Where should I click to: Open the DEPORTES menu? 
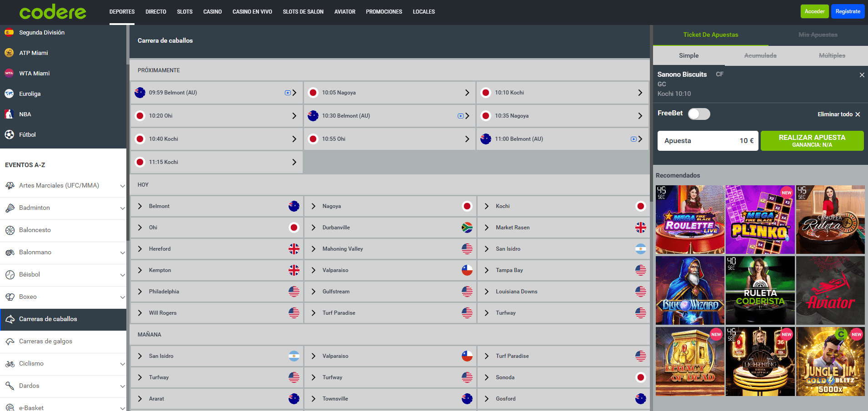click(x=122, y=12)
